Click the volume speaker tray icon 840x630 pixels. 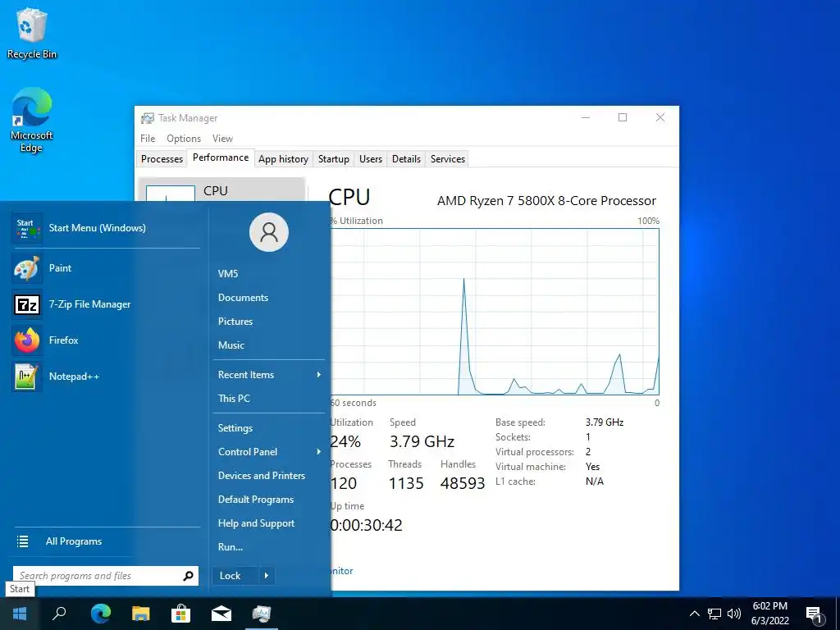pyautogui.click(x=734, y=614)
